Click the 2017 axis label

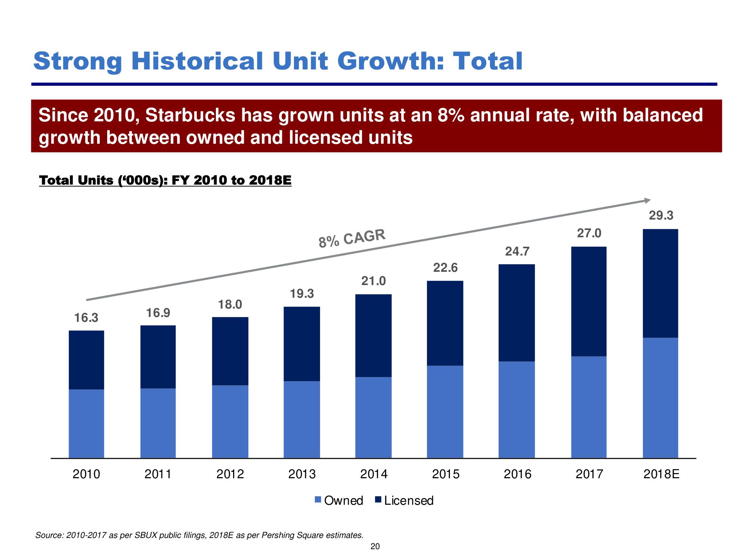(x=589, y=474)
